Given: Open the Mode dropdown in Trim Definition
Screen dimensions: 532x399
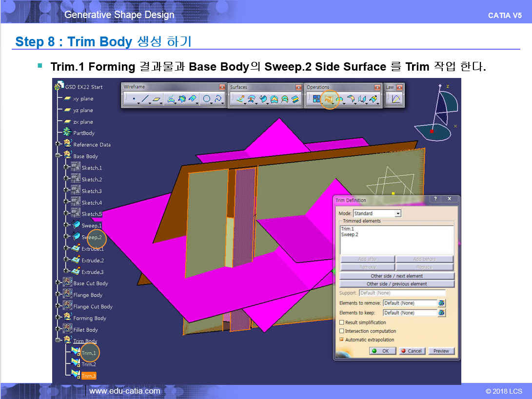Looking at the screenshot, I should pyautogui.click(x=398, y=213).
